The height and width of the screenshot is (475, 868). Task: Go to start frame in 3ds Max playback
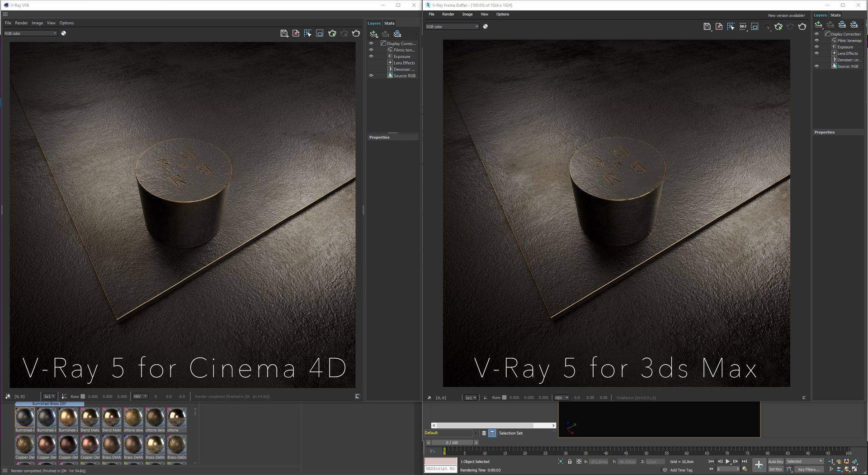(x=711, y=461)
